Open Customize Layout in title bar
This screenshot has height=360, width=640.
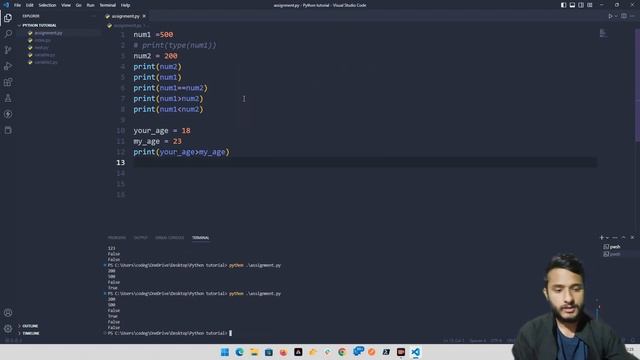click(590, 5)
